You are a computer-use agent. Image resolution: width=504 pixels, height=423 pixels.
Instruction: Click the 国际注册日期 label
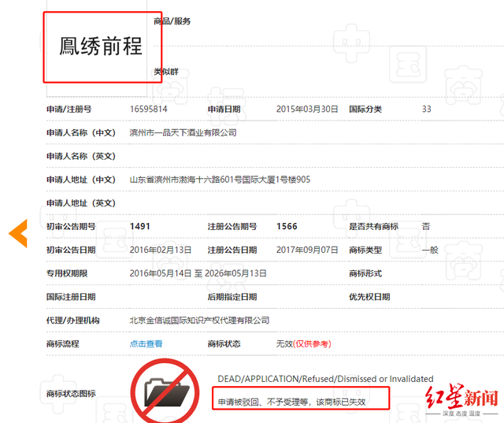[71, 297]
